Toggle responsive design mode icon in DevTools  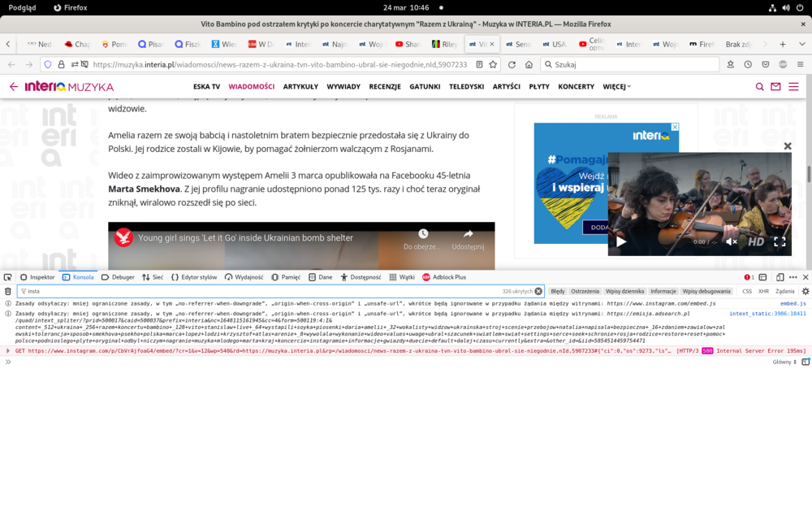[x=780, y=277]
